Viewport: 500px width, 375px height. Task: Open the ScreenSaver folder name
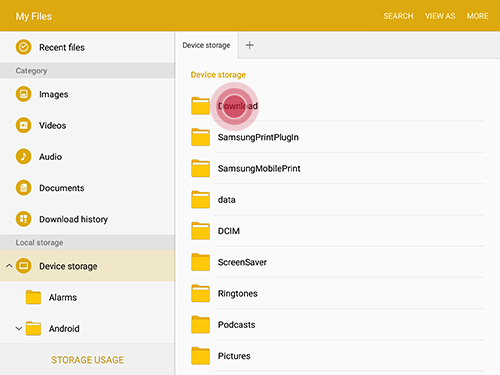coord(242,262)
